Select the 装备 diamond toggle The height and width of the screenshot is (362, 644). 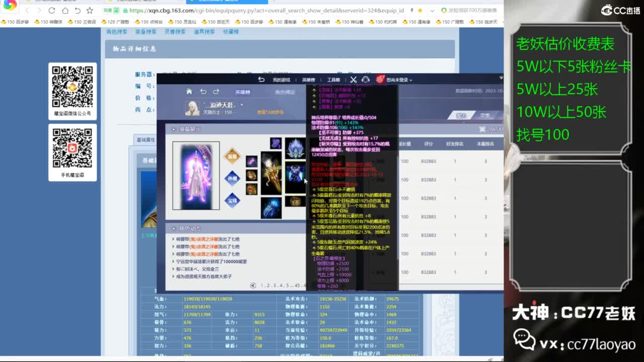click(x=232, y=156)
